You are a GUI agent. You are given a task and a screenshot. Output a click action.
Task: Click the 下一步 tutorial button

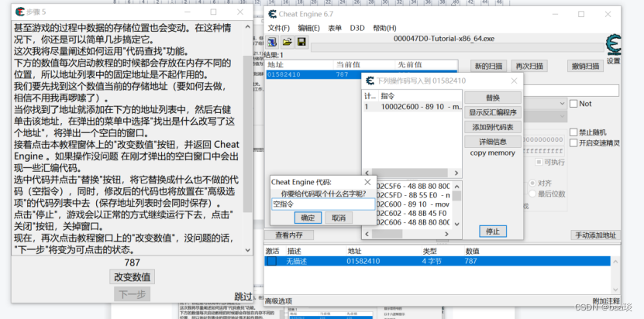click(x=133, y=294)
